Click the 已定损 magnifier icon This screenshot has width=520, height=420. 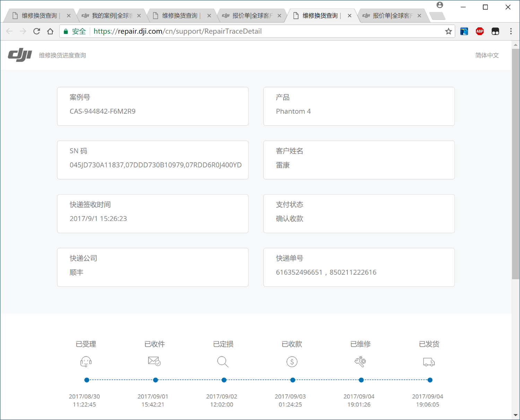[x=223, y=362]
